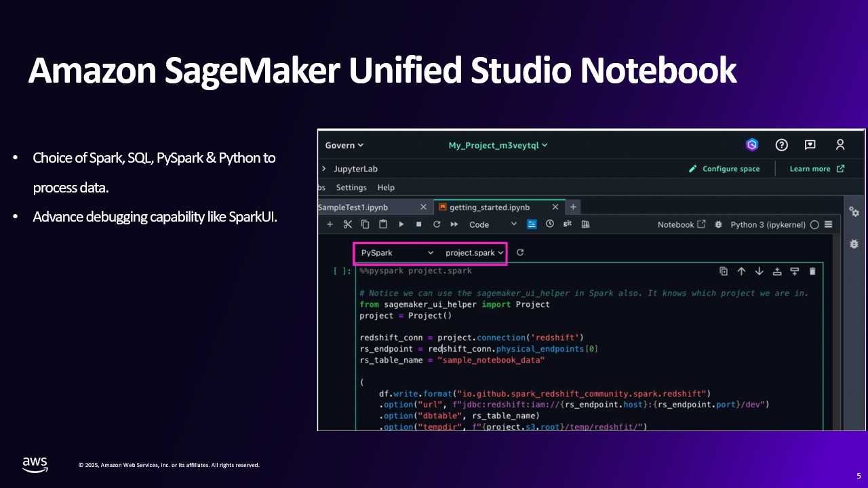Refresh the connection next to project.spark

(x=520, y=252)
